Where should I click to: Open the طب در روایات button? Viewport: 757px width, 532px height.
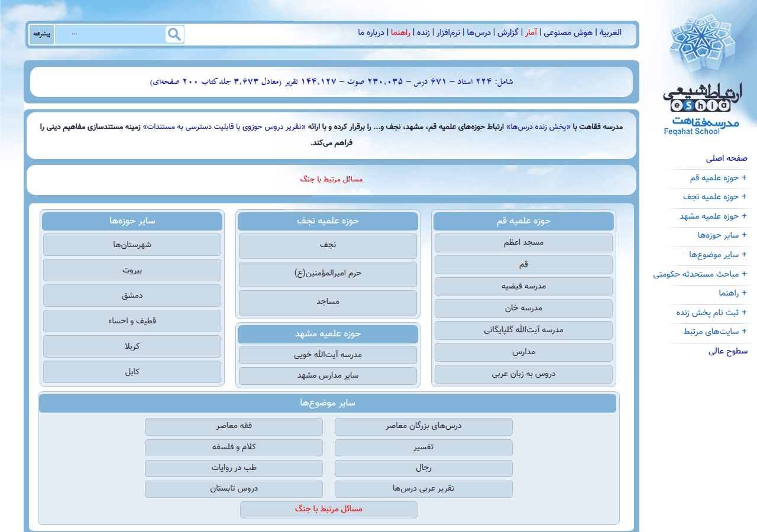234,468
